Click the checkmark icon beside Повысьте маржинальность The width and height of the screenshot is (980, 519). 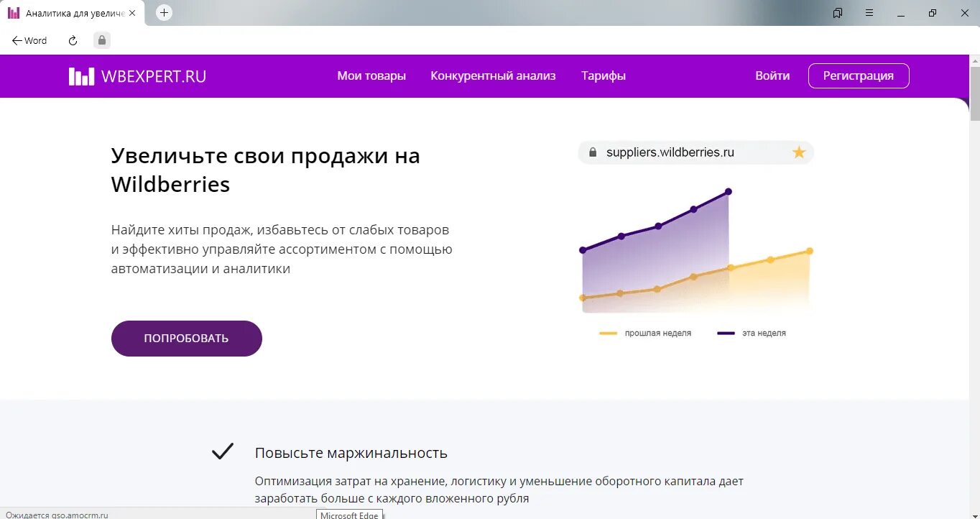click(223, 451)
